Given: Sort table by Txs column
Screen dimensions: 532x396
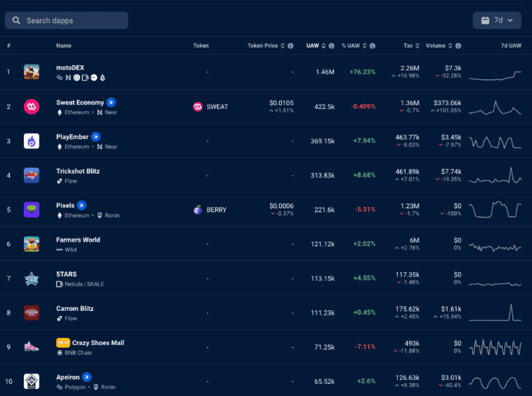Looking at the screenshot, I should pyautogui.click(x=417, y=46).
